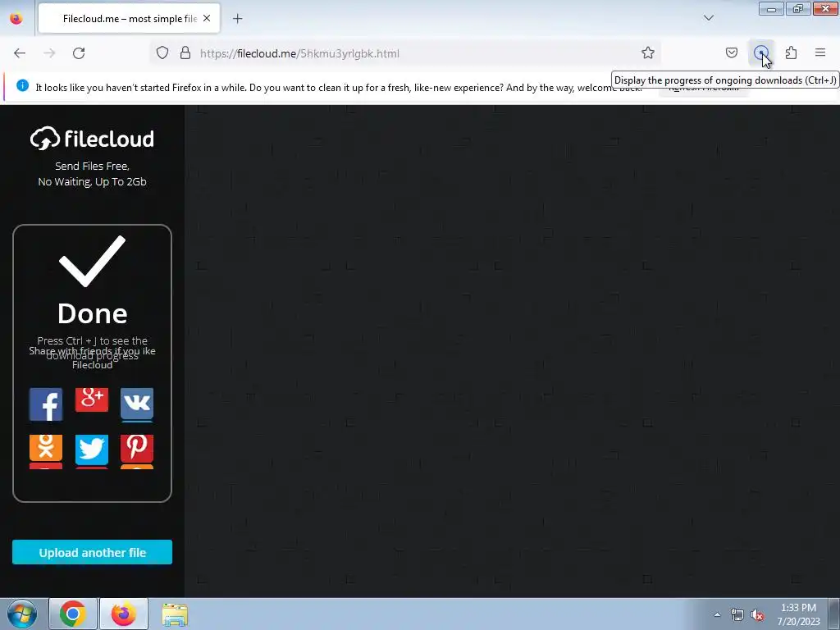
Task: Share on Google Plus
Action: click(92, 400)
